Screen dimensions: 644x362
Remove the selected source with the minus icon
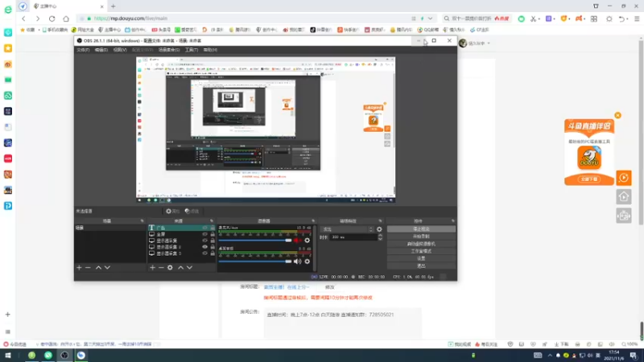[161, 268]
